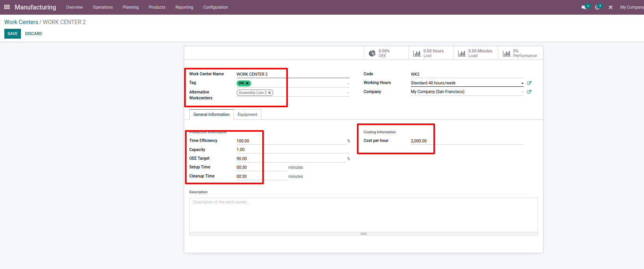Viewport: 644px width, 269px height.
Task: Open the Performance bar chart stat
Action: pos(521,53)
